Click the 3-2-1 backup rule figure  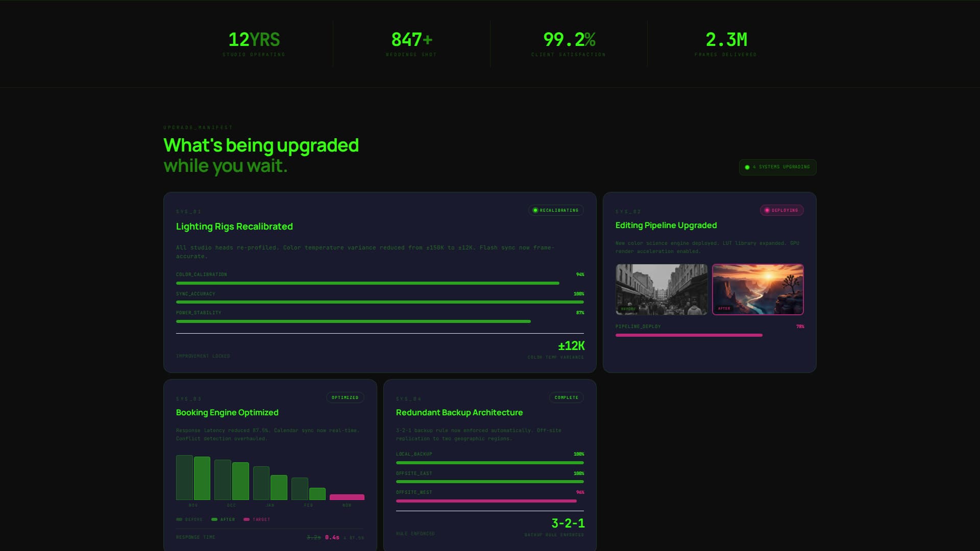click(568, 523)
